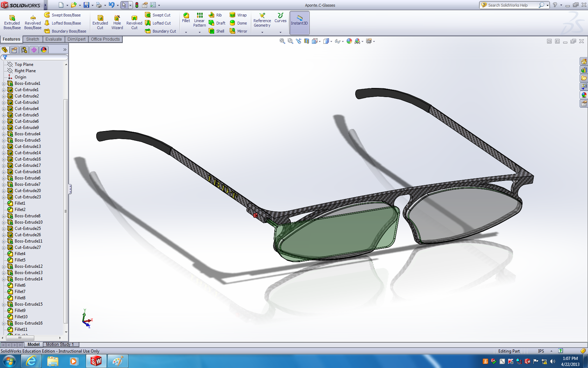The image size is (588, 368).
Task: Switch to the Evaluate tab
Action: (54, 39)
